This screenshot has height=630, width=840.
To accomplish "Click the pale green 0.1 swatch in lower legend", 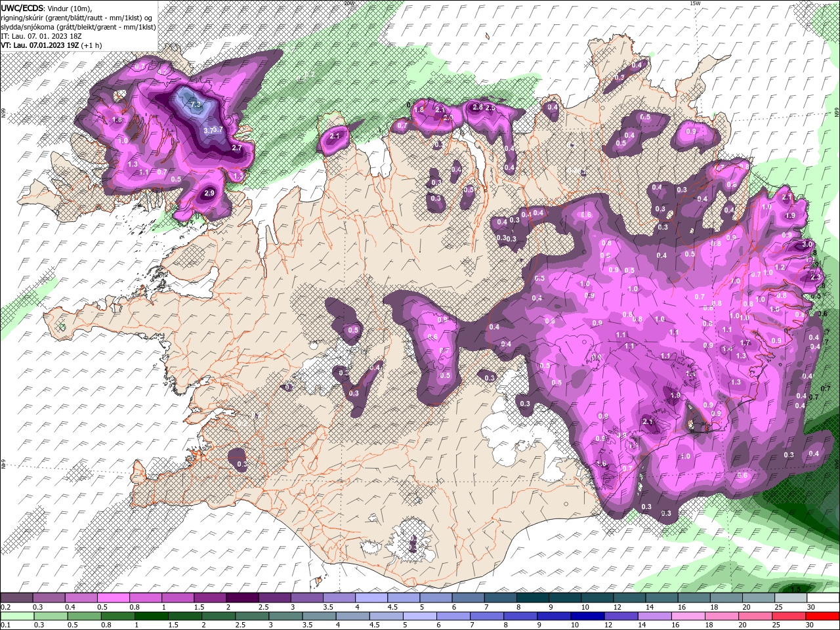I will click(x=17, y=616).
